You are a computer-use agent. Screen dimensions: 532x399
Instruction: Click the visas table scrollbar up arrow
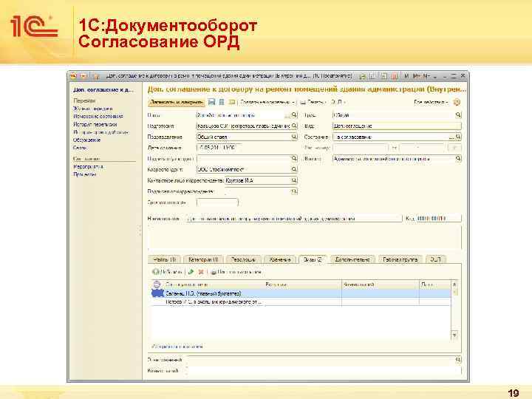454,284
